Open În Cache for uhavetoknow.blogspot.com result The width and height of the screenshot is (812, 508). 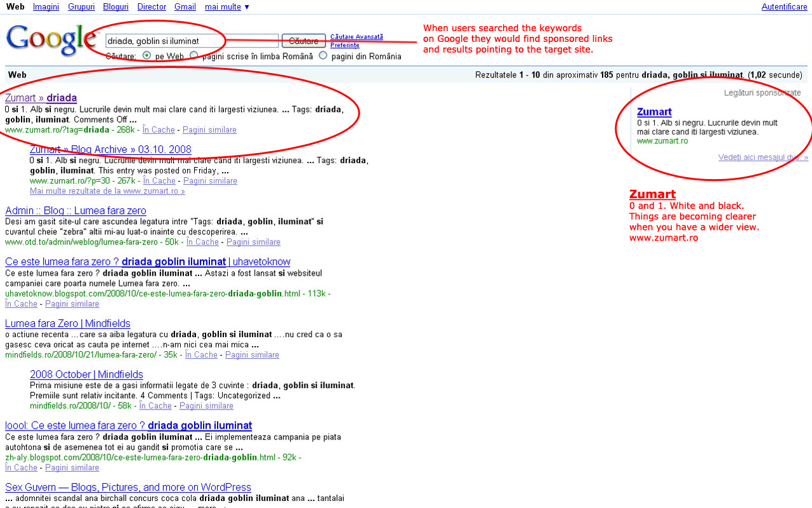21,304
